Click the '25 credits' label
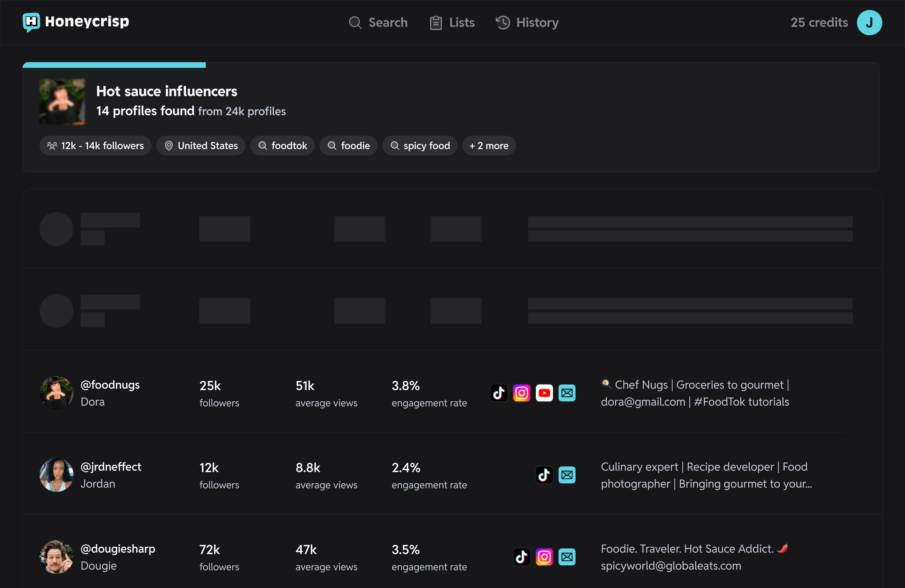 pos(818,22)
